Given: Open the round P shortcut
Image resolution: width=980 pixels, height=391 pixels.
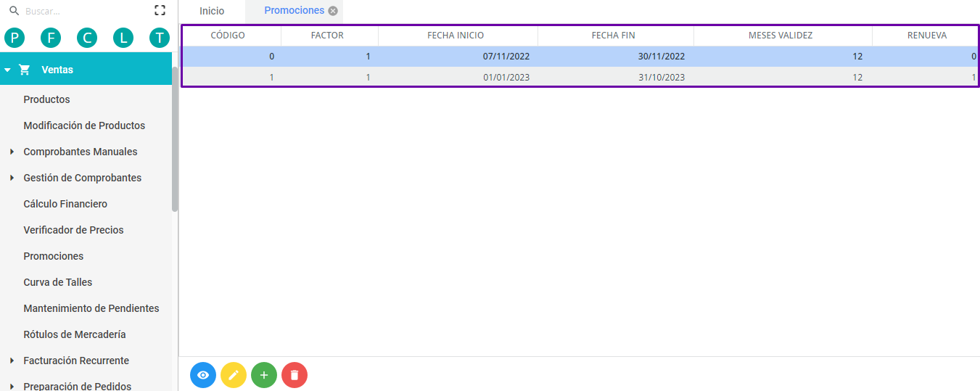Looking at the screenshot, I should [15, 38].
